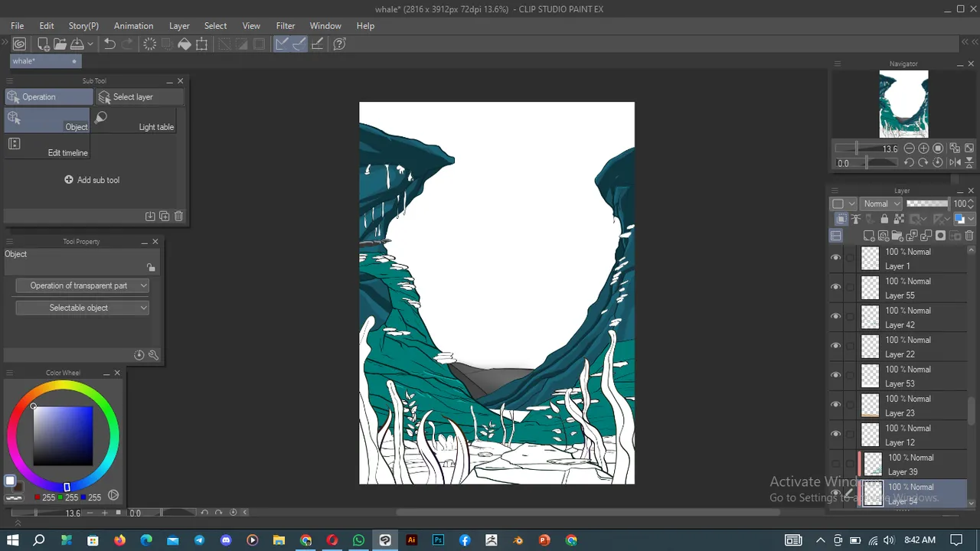The width and height of the screenshot is (980, 551).
Task: Flip canvas horizontally in Navigator
Action: [955, 162]
